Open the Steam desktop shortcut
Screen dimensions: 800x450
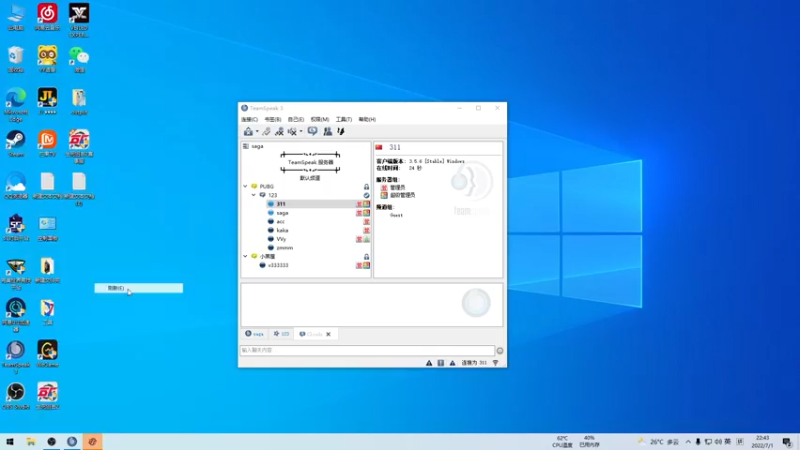16,143
